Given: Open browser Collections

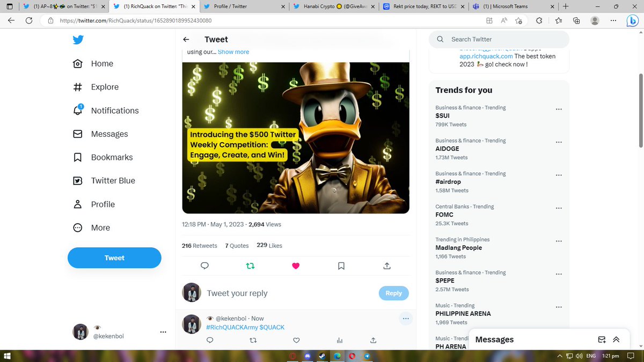Looking at the screenshot, I should (x=577, y=20).
